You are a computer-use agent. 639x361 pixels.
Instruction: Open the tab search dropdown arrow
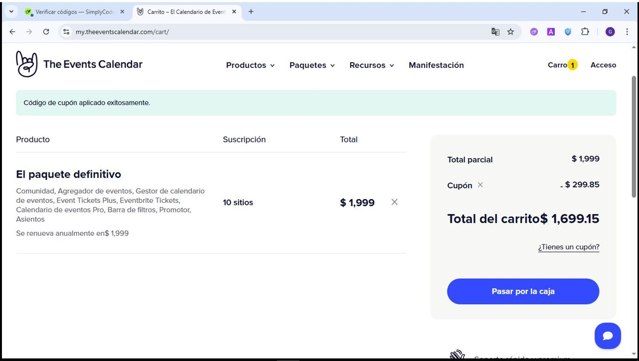click(11, 12)
